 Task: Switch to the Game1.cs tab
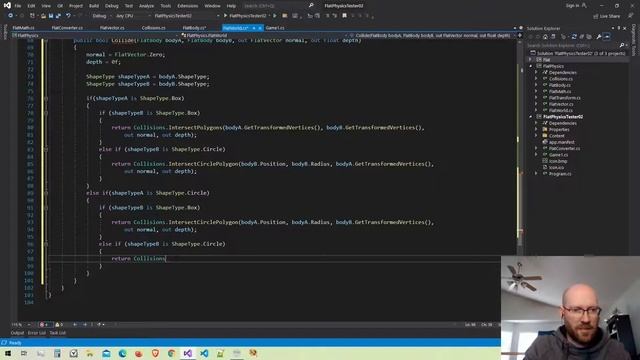(x=275, y=28)
